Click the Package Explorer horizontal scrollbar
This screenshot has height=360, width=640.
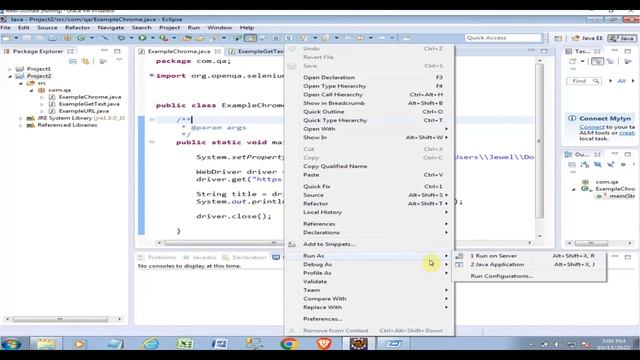click(60, 319)
